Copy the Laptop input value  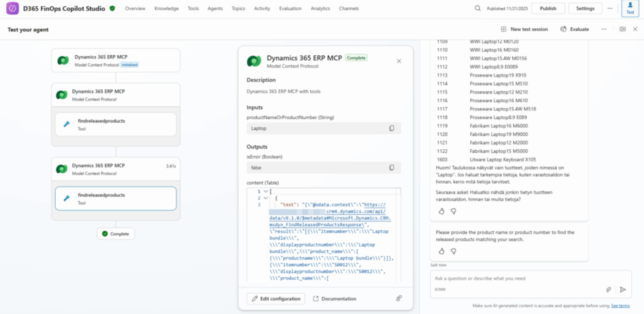(392, 128)
